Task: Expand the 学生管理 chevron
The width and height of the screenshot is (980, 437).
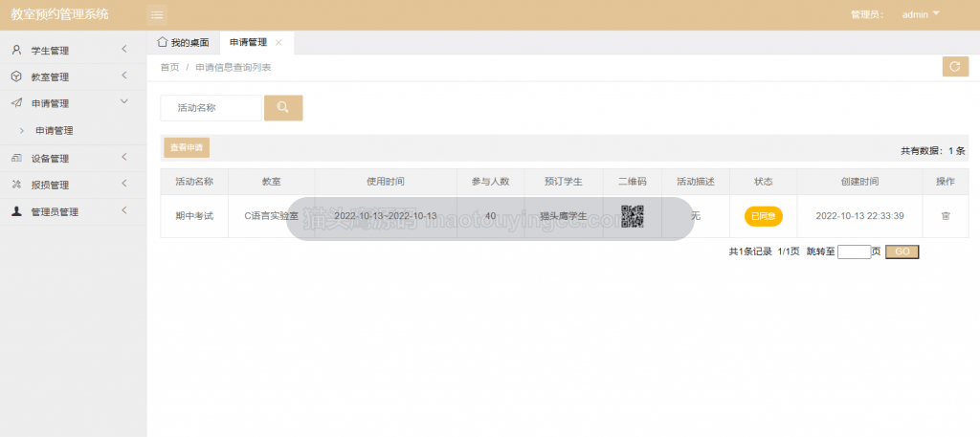Action: point(124,50)
